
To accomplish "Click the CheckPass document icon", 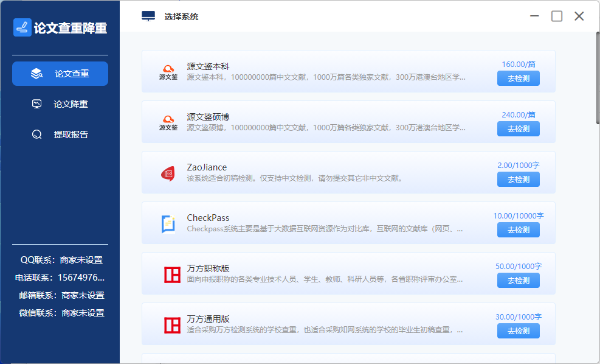I will pos(168,224).
